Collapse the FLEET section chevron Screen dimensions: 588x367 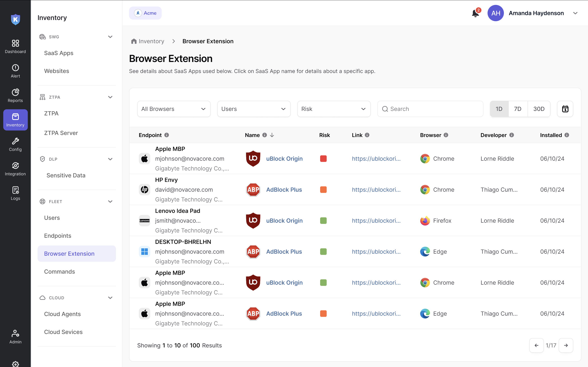coord(110,201)
